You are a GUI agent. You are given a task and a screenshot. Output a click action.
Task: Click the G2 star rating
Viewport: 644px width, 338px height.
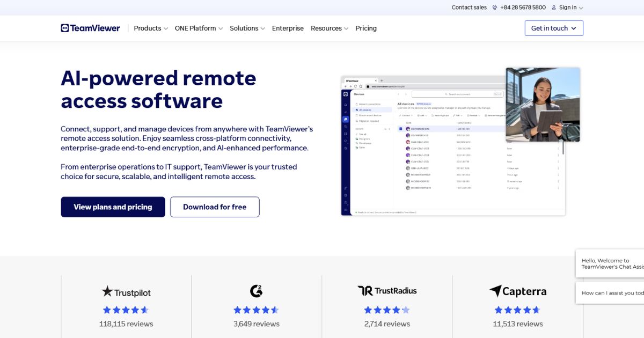[257, 310]
